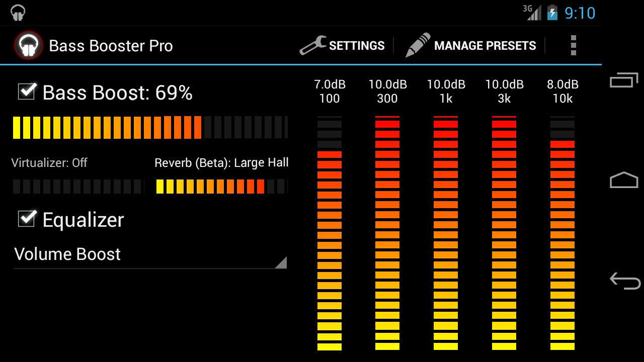Tap the 'Virtualizer: Off' label
This screenshot has width=644, height=362.
coord(49,163)
